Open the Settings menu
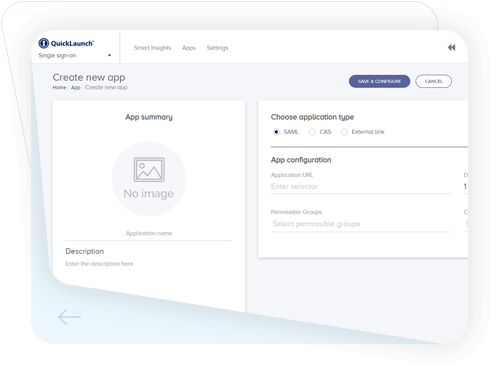The image size is (497, 372). tap(217, 48)
